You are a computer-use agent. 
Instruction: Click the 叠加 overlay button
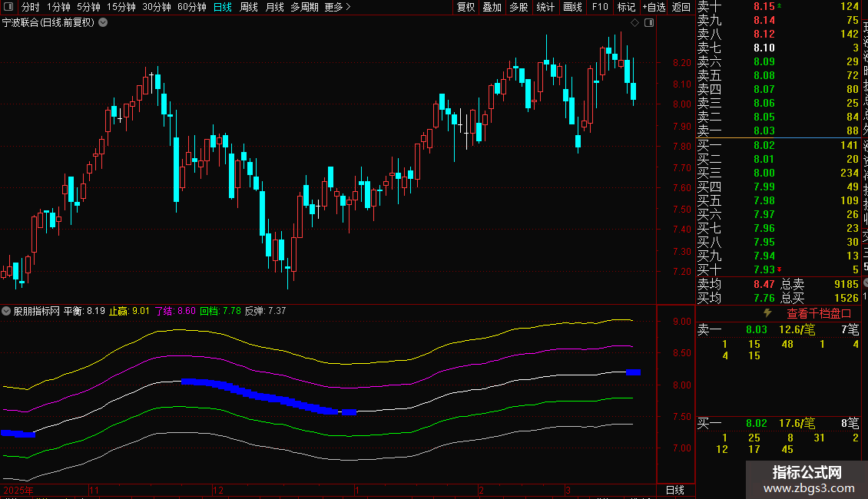[x=492, y=7]
